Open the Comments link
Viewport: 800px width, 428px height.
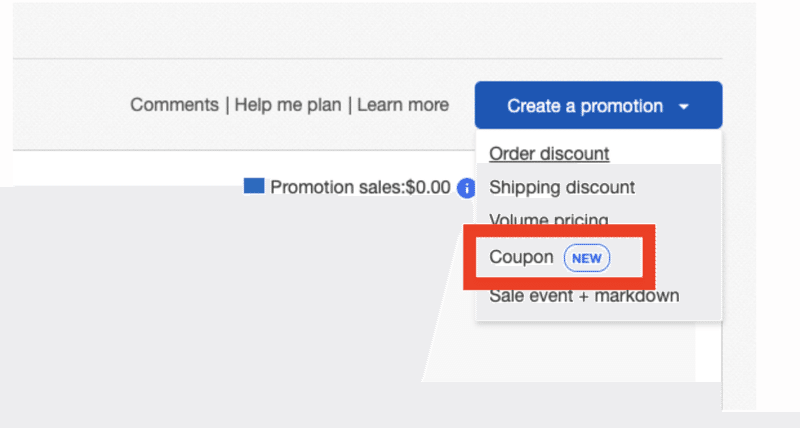point(174,105)
